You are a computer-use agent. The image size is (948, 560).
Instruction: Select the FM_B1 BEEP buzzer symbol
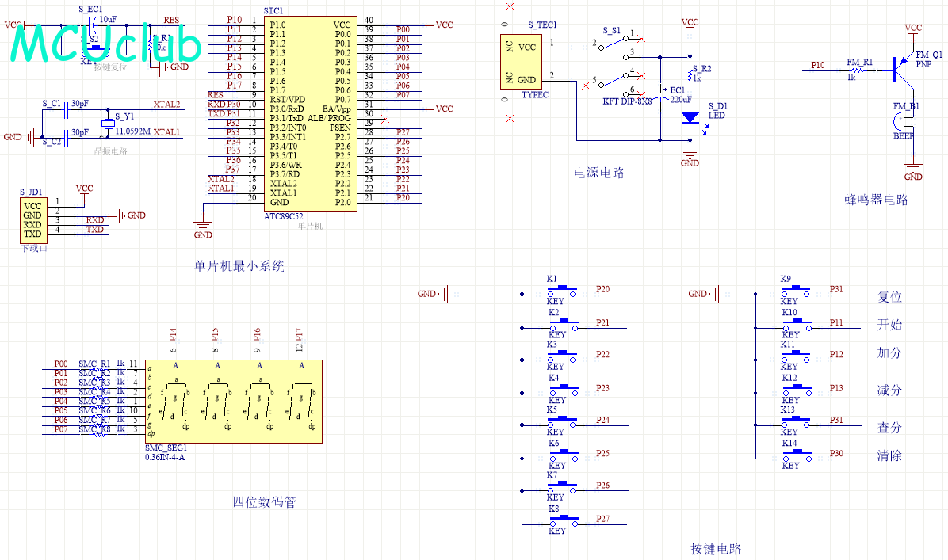897,122
